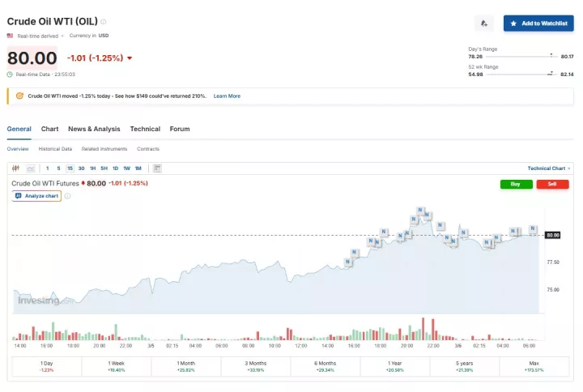This screenshot has width=583, height=392.
Task: Click the Learn More link
Action: click(x=227, y=96)
